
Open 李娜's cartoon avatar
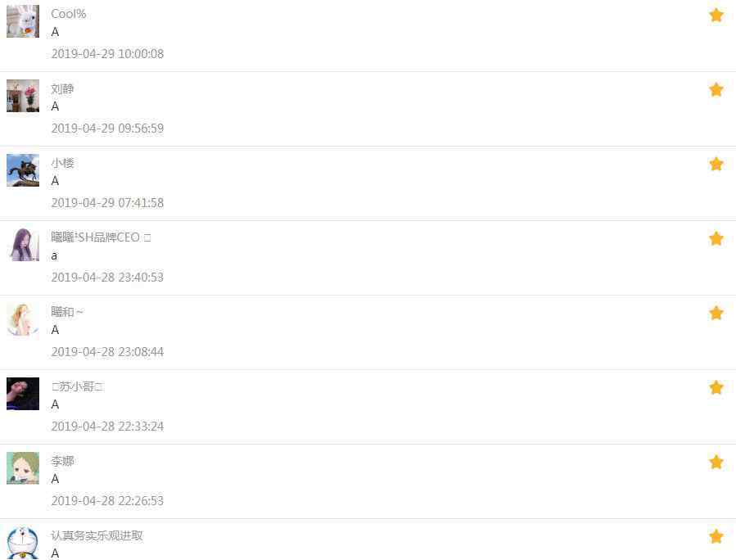[x=23, y=468]
